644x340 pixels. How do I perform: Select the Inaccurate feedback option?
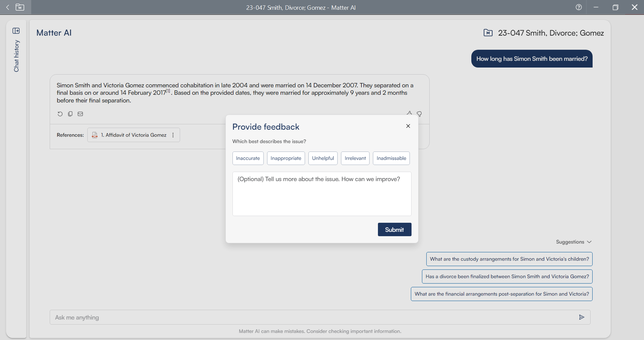(x=248, y=158)
